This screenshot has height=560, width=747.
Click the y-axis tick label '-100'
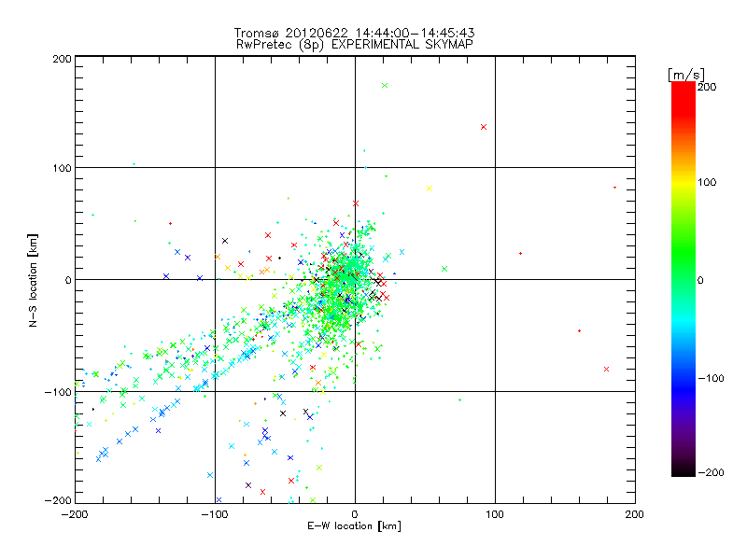(59, 391)
